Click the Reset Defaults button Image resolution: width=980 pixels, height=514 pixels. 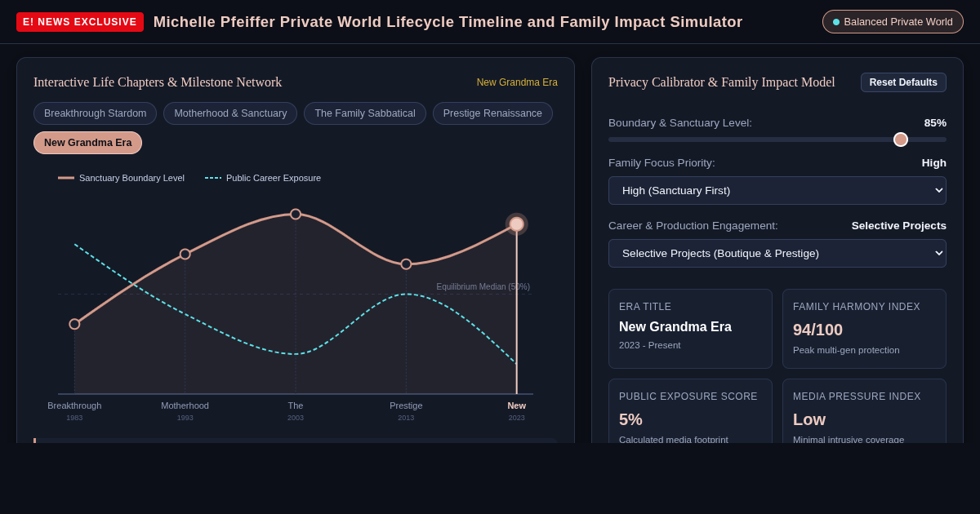tap(903, 82)
